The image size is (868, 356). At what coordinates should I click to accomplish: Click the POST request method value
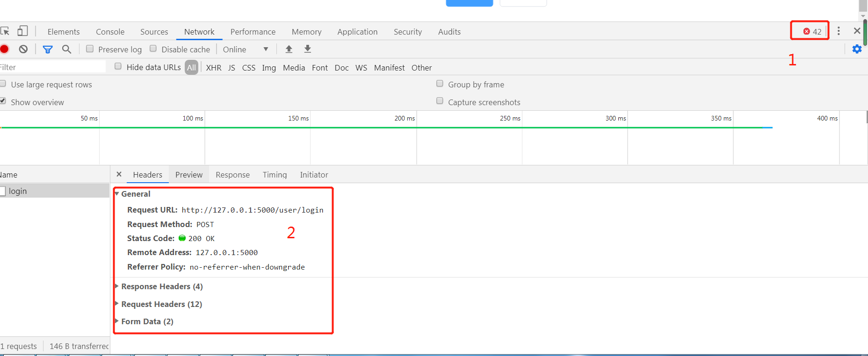click(x=205, y=224)
